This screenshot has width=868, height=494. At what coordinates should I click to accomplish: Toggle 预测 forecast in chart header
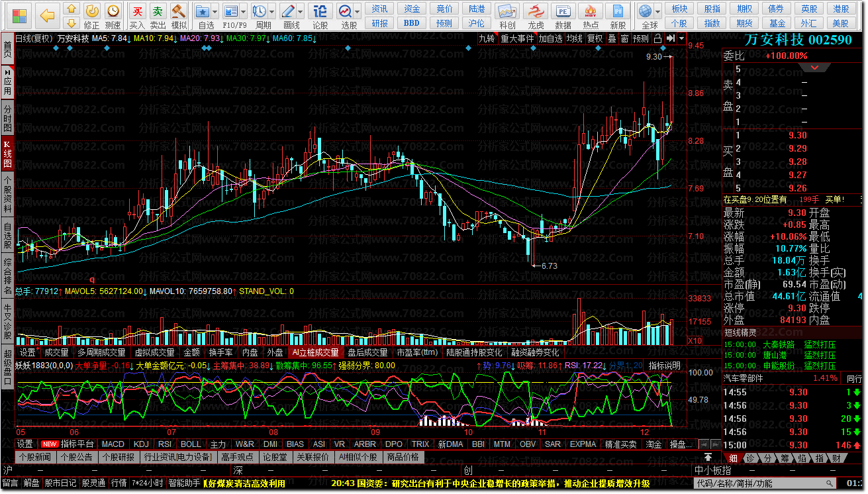(641, 38)
